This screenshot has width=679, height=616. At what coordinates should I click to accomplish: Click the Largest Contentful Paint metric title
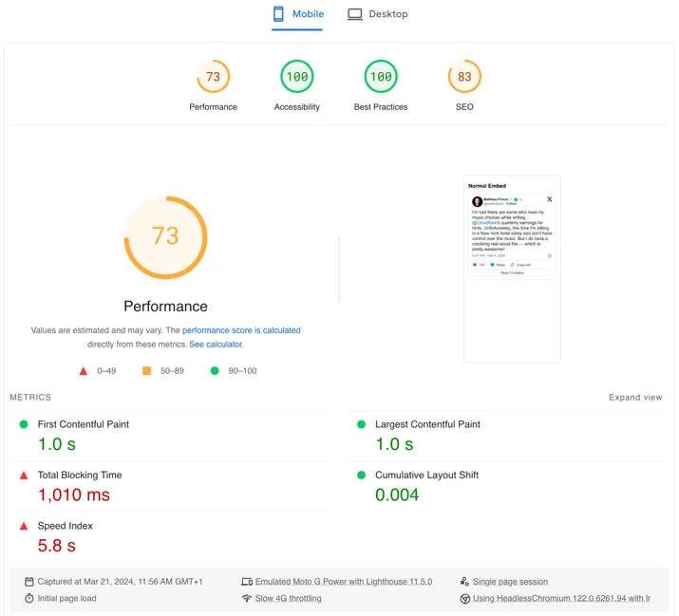(427, 424)
